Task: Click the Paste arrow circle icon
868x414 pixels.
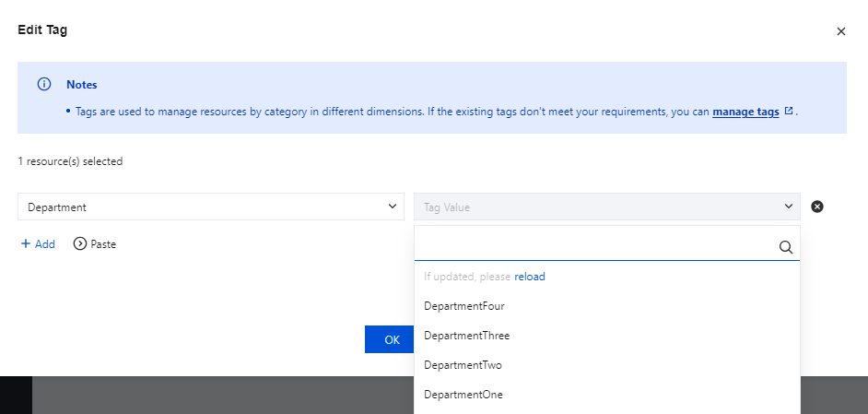Action: pos(80,244)
